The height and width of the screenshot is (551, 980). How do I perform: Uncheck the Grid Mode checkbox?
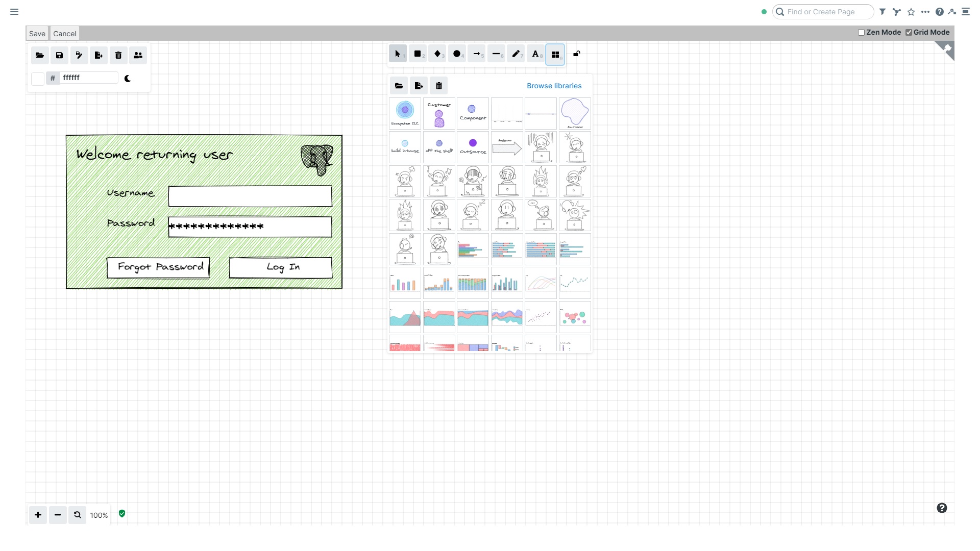[x=909, y=33]
